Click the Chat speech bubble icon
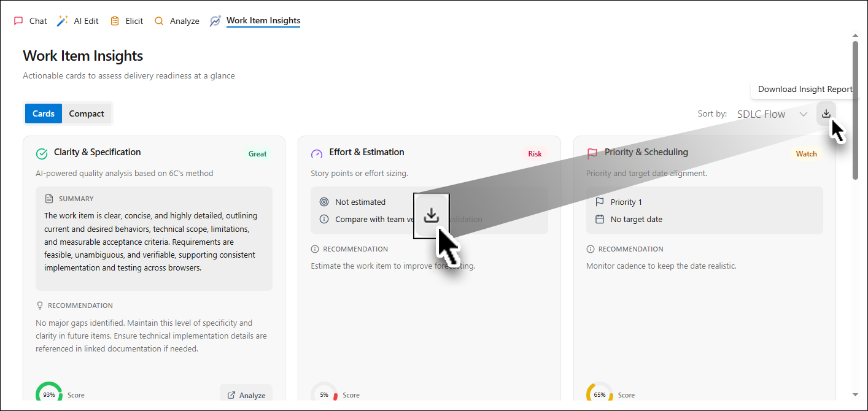The height and width of the screenshot is (411, 868). click(18, 21)
